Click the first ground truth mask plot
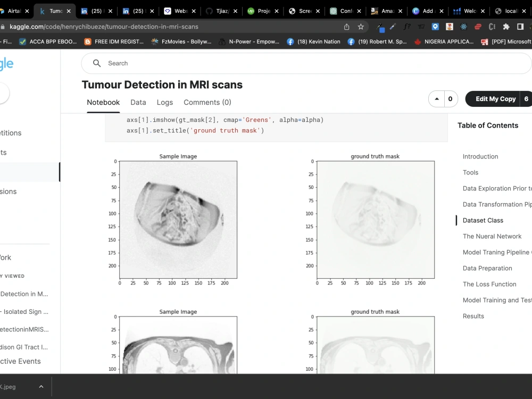The width and height of the screenshot is (532, 399). pyautogui.click(x=376, y=220)
